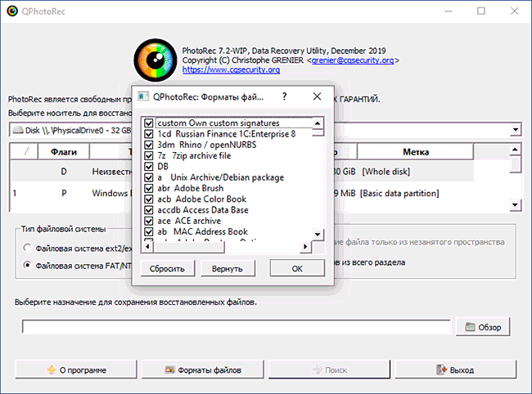Uncheck custom Own custom signatures
532x394 pixels.
tap(149, 123)
